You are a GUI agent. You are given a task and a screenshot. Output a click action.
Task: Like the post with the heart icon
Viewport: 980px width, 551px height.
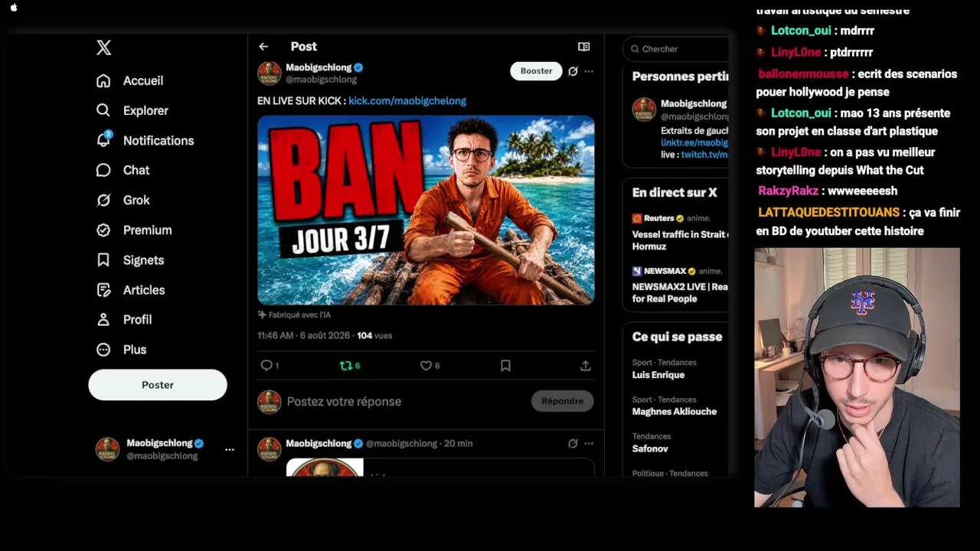coord(426,366)
